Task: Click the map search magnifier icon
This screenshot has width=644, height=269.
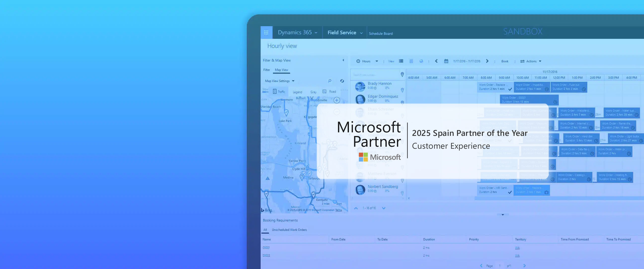Action: tap(330, 81)
